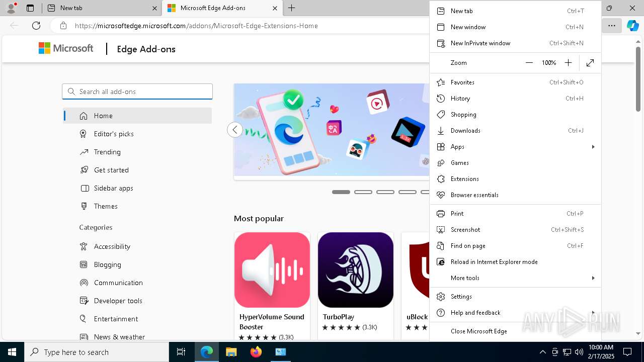Open Extensions from the menu

pos(516,179)
